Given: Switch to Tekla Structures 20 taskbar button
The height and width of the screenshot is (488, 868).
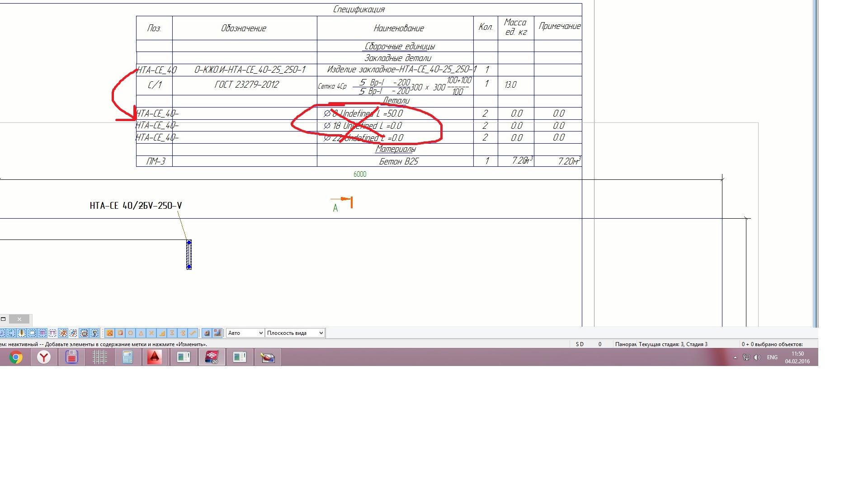Looking at the screenshot, I should (212, 357).
